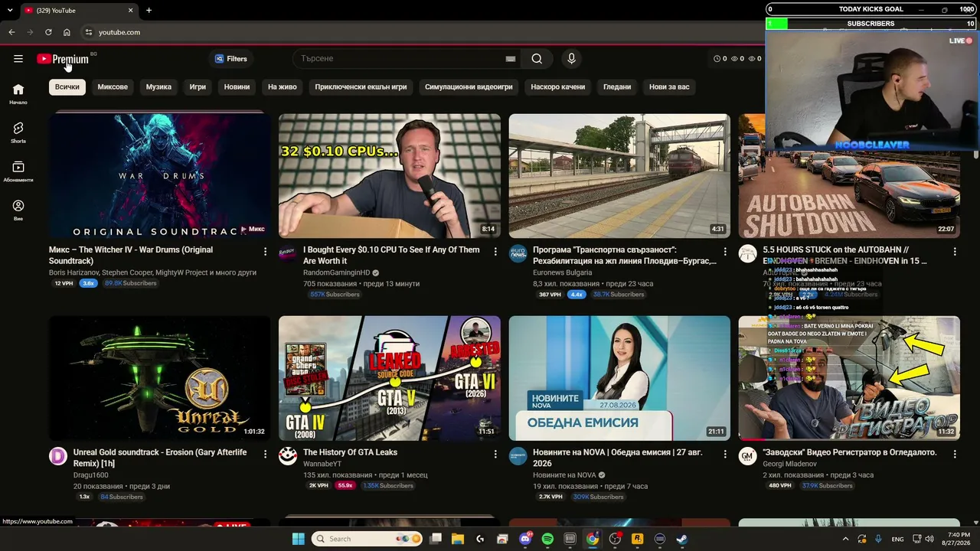This screenshot has width=980, height=551.
Task: Open Новините на NOVA channel avatar
Action: click(x=518, y=456)
